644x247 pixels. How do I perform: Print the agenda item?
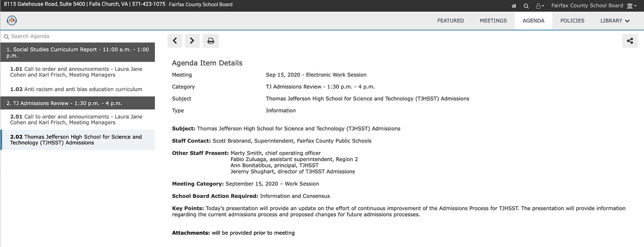[x=211, y=41]
